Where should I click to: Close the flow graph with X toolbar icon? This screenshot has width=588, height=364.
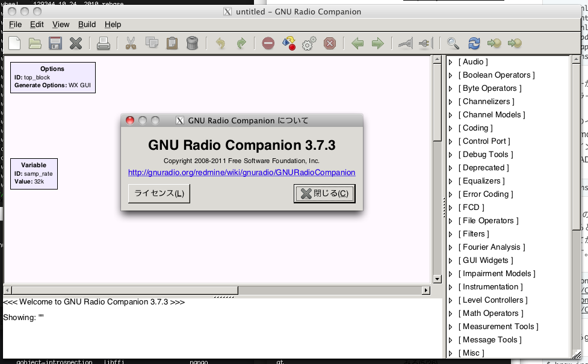coord(75,43)
